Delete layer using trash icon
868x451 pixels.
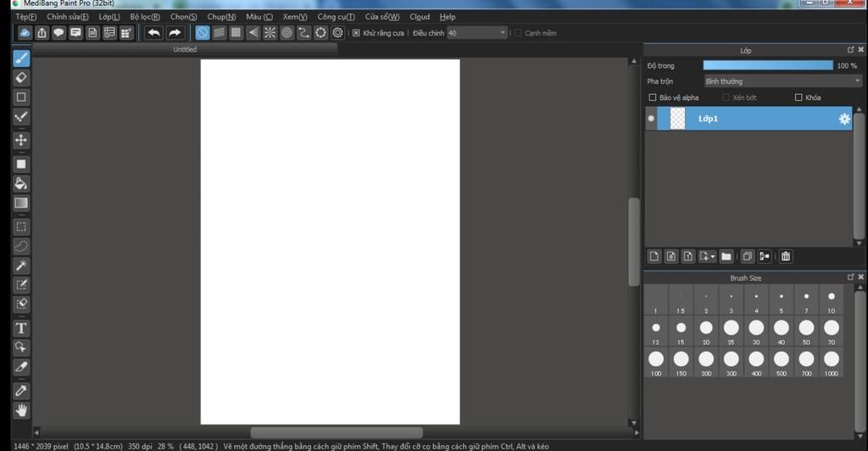pyautogui.click(x=786, y=256)
